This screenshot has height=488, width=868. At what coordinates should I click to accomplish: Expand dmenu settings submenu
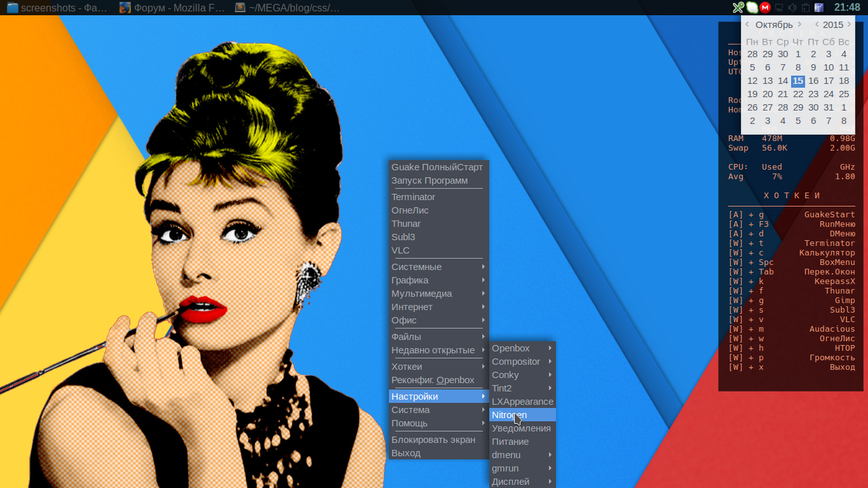522,455
